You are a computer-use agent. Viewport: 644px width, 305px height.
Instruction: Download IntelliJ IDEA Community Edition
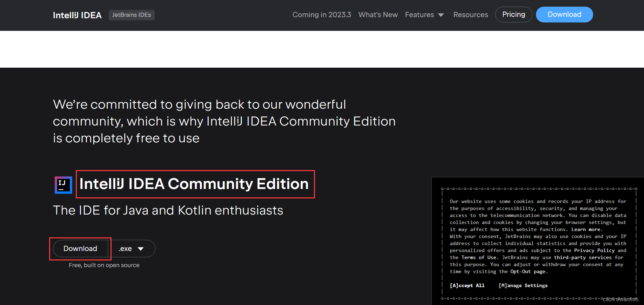coord(80,249)
